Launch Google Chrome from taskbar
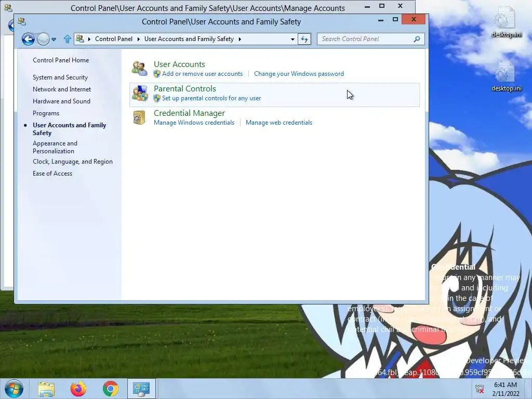This screenshot has width=532, height=399. click(x=111, y=389)
